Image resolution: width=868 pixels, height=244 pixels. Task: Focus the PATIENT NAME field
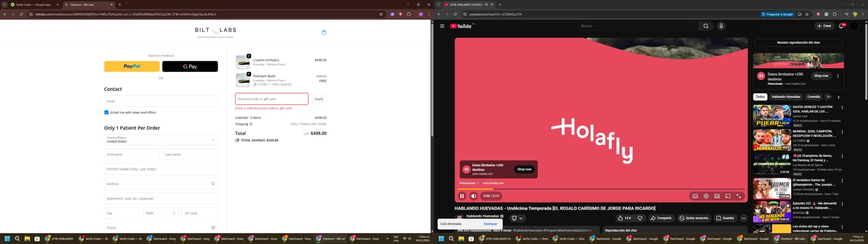(x=161, y=169)
